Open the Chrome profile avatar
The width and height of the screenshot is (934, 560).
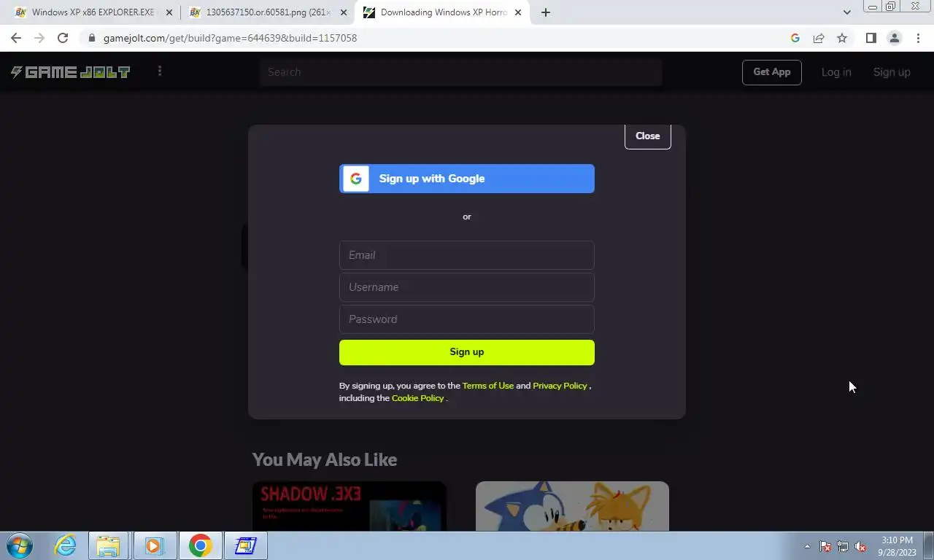coord(894,38)
